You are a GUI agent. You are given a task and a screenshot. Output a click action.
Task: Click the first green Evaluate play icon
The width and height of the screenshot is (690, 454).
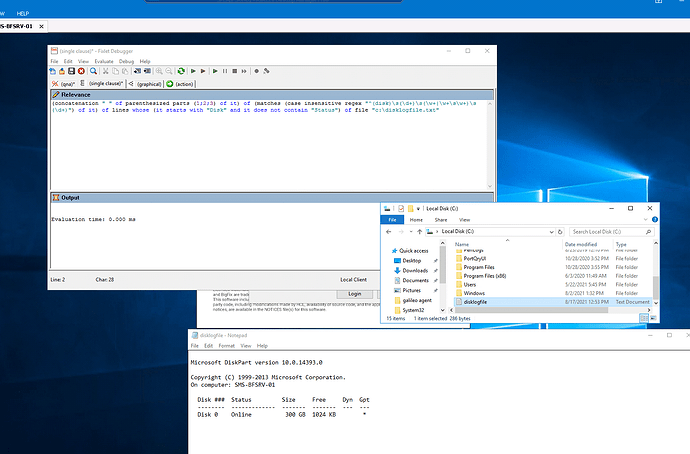(x=193, y=71)
